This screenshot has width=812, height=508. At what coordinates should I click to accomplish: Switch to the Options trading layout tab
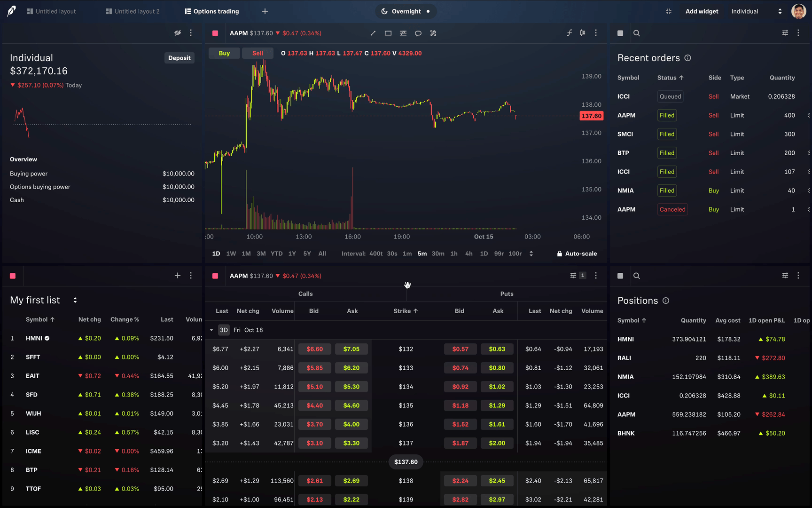tap(211, 11)
